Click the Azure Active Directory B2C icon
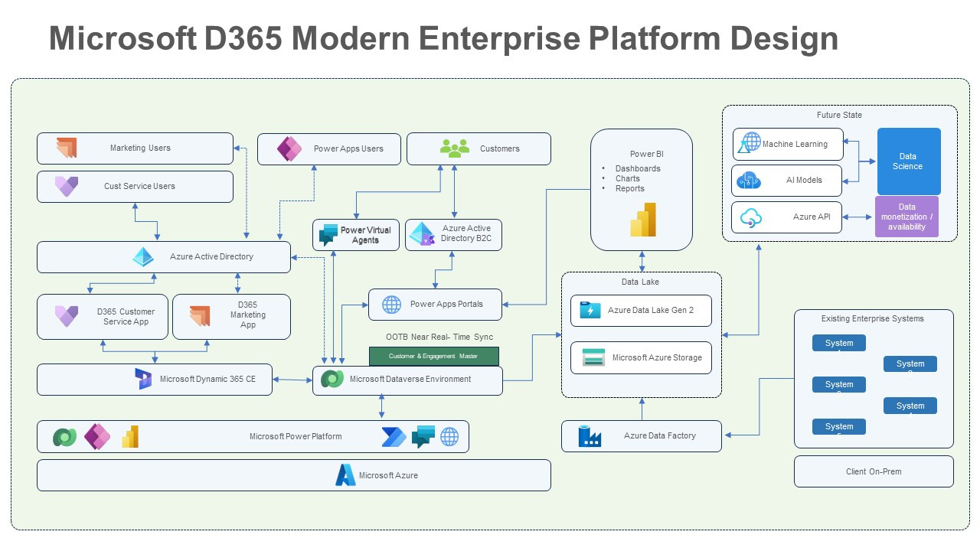 [422, 235]
